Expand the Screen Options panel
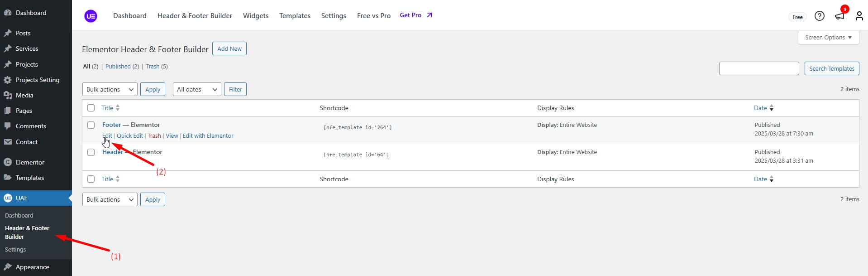Viewport: 868px width, 276px height. point(828,38)
